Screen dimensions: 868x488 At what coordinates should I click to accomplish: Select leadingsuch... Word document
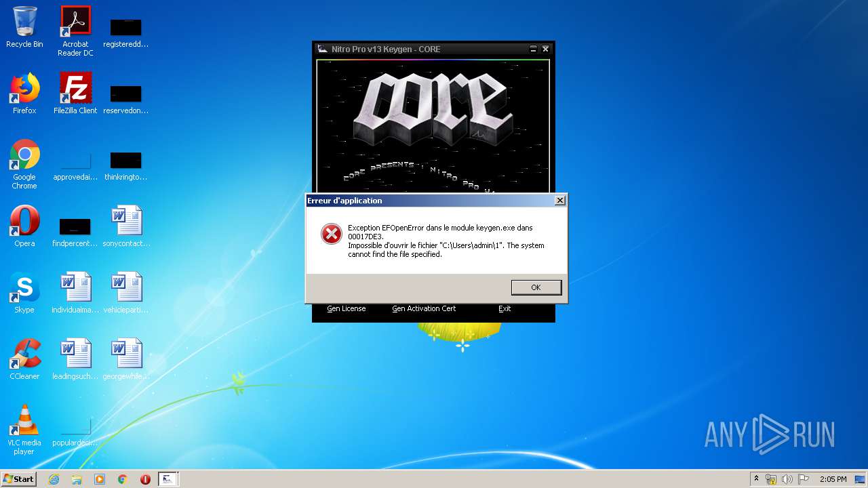(x=75, y=359)
